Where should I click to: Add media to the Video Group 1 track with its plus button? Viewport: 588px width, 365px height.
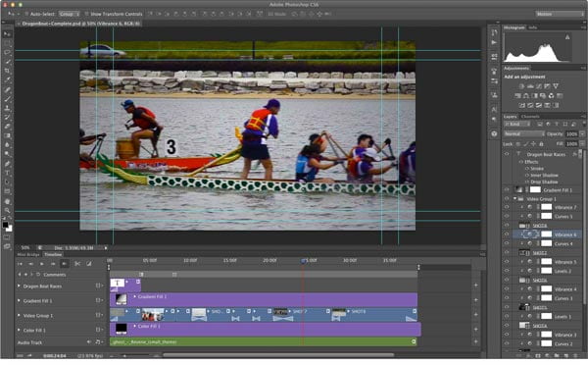point(475,315)
